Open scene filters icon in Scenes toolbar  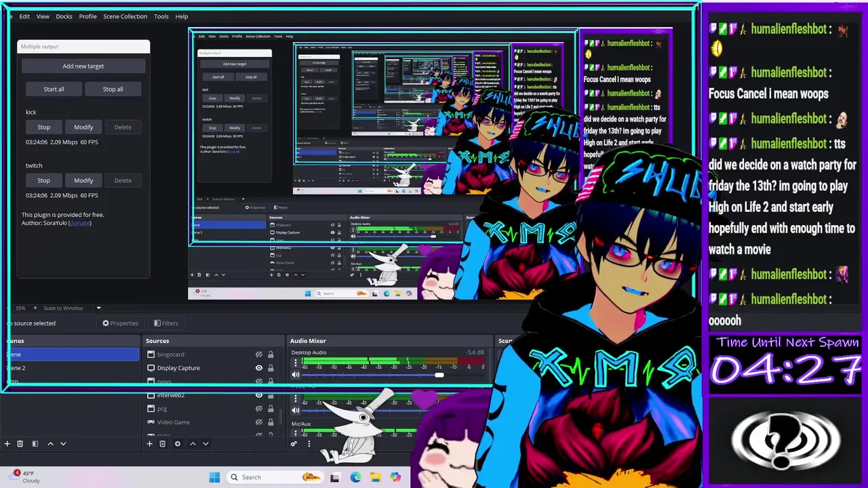[x=35, y=444]
